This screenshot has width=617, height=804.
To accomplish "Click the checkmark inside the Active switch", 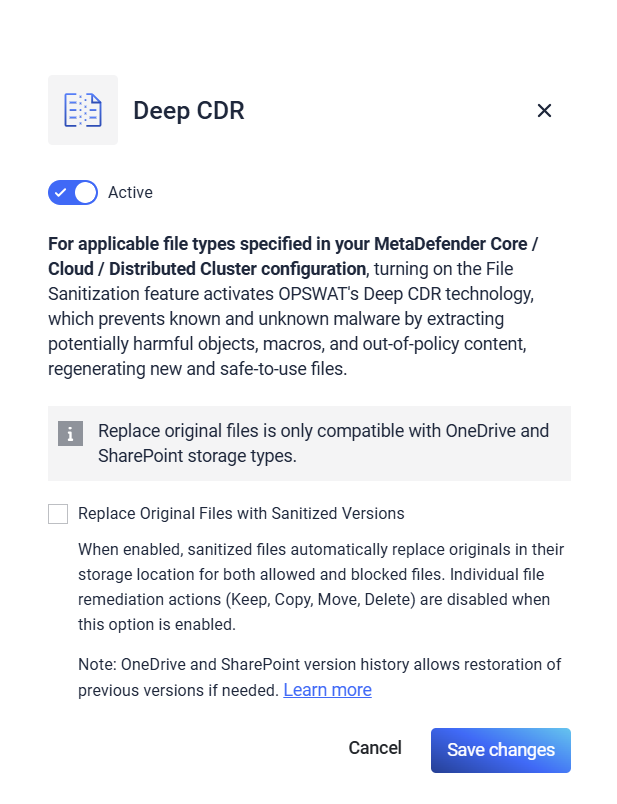I will click(x=61, y=192).
